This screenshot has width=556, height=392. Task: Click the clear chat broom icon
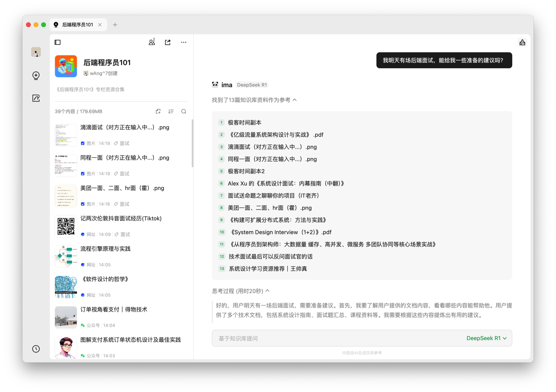coord(522,42)
